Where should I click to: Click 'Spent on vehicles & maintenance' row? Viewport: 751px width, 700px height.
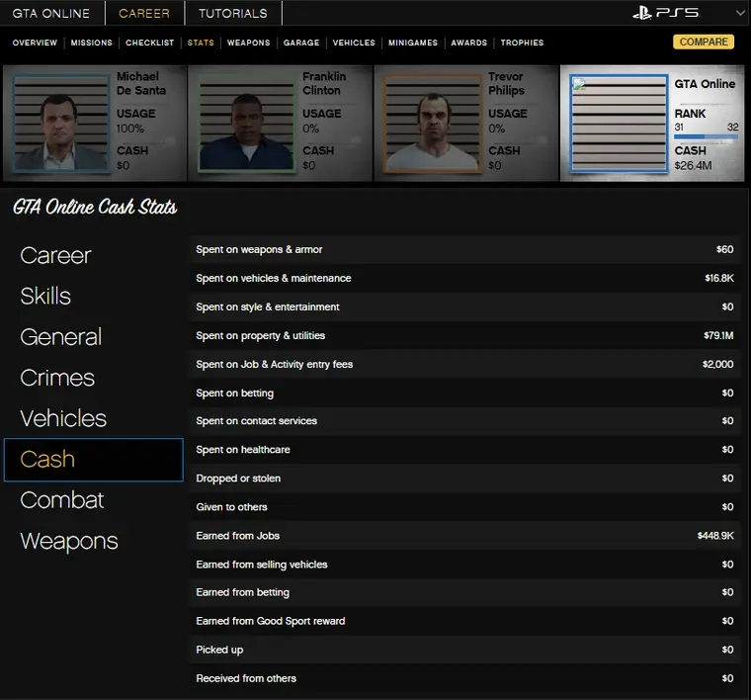pos(465,279)
